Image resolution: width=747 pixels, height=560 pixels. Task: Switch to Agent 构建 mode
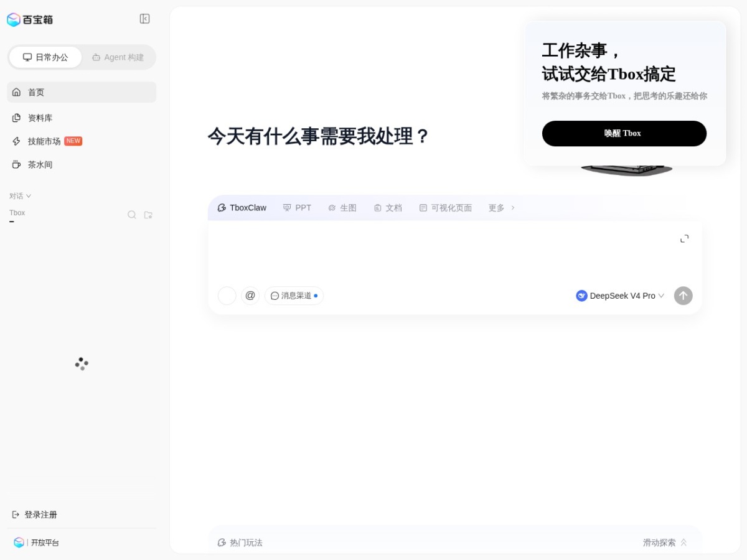118,57
